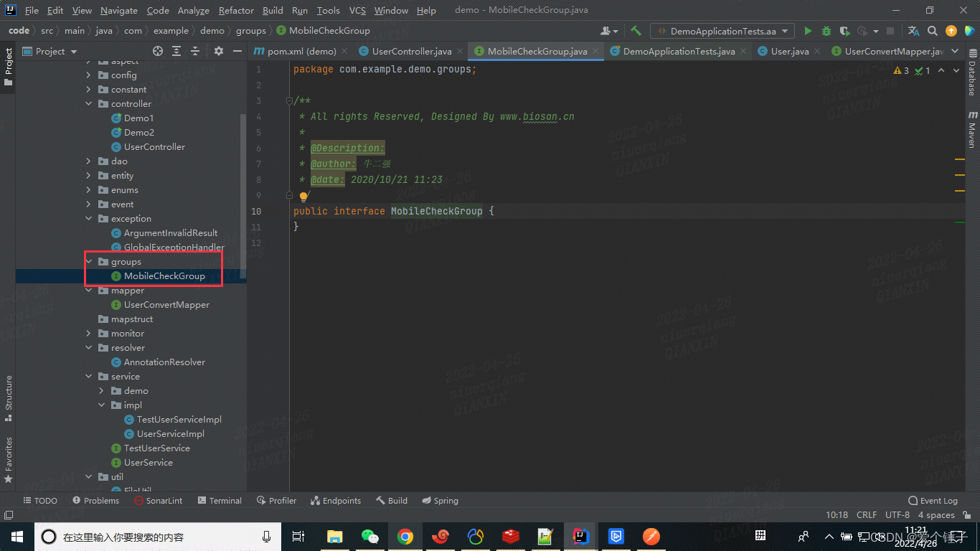Open the Spring tool window
This screenshot has width=980, height=551.
click(x=440, y=501)
